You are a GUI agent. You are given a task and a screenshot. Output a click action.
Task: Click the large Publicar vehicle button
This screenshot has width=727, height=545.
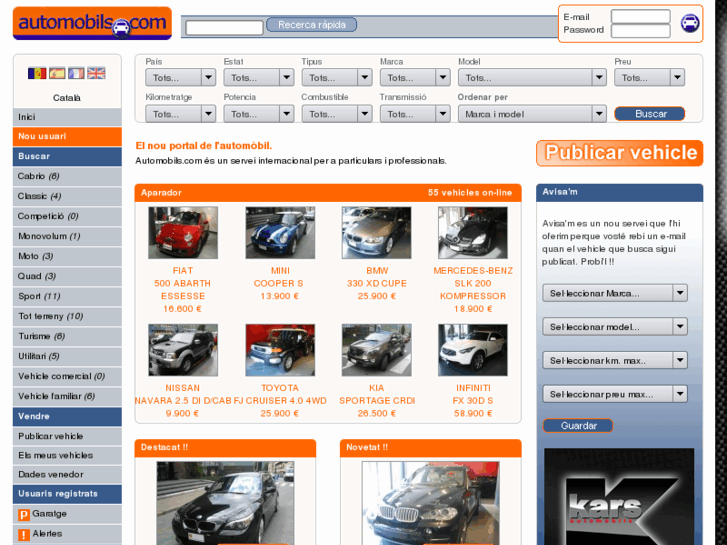[619, 153]
